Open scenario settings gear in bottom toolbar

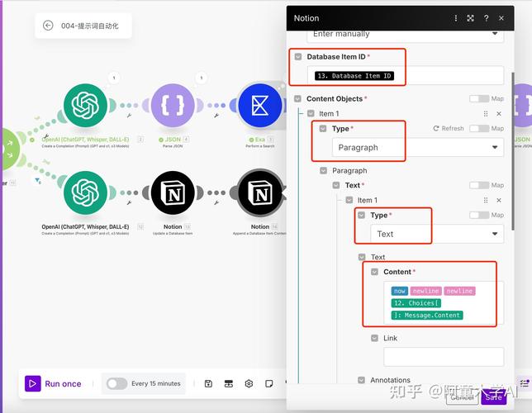[249, 383]
